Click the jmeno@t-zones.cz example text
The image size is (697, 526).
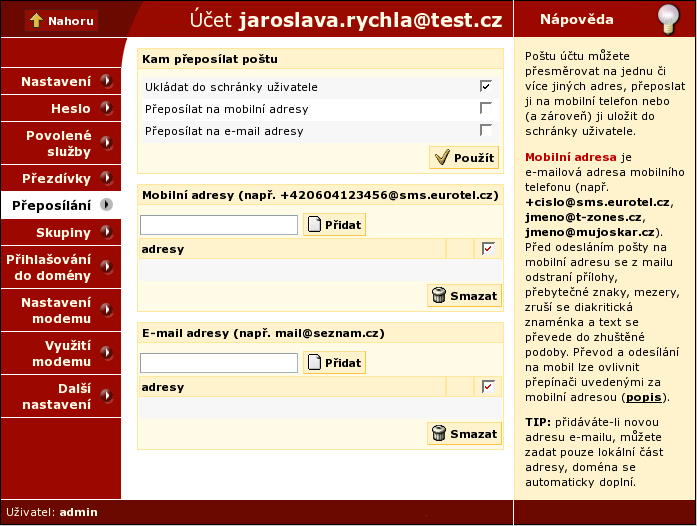pyautogui.click(x=583, y=217)
